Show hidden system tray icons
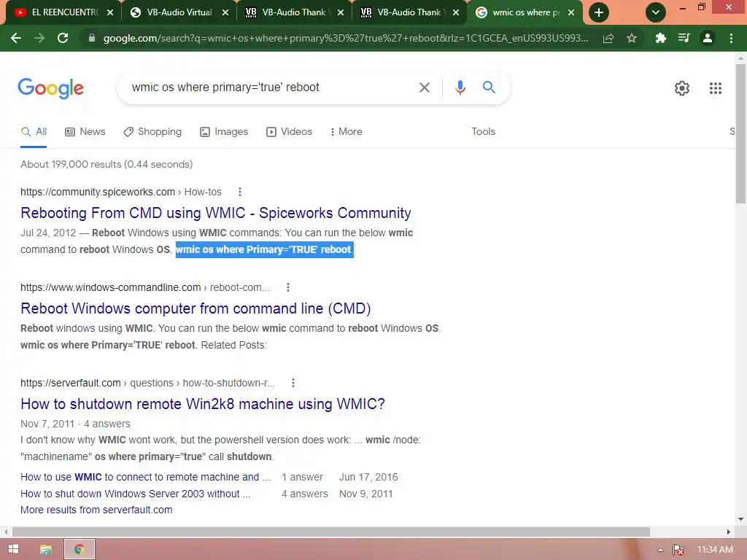This screenshot has width=747, height=560. point(660,550)
